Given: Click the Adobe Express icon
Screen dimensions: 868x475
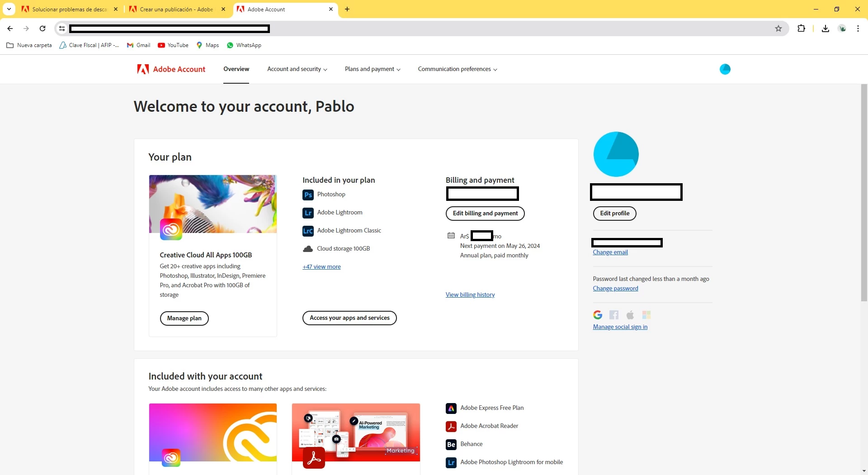Looking at the screenshot, I should click(x=451, y=408).
